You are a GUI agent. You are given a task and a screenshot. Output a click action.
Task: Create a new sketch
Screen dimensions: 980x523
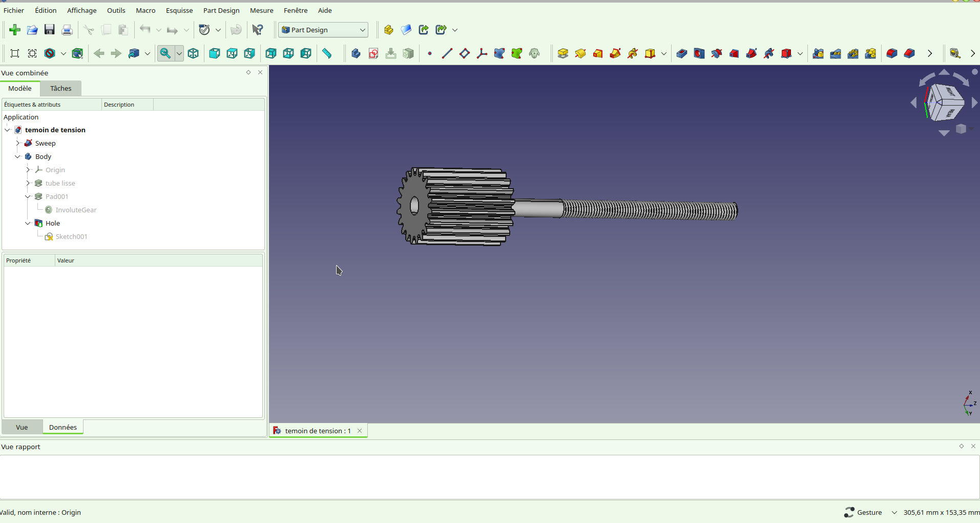click(x=373, y=53)
